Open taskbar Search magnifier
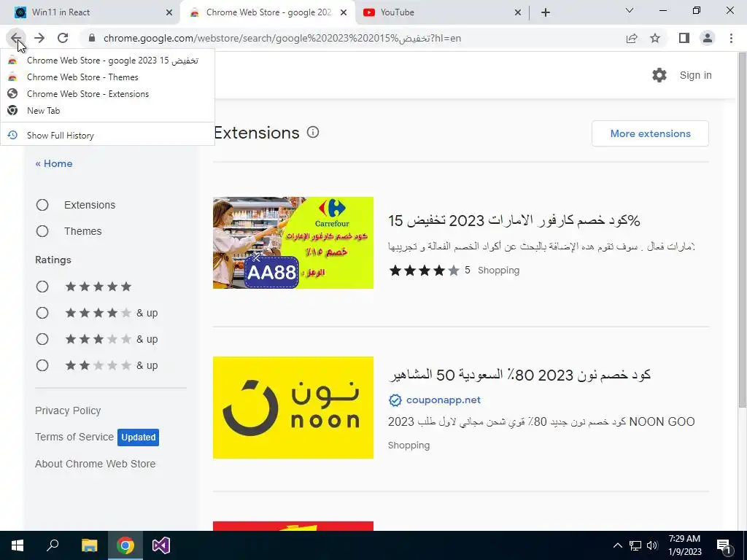The height and width of the screenshot is (560, 747). tap(53, 545)
